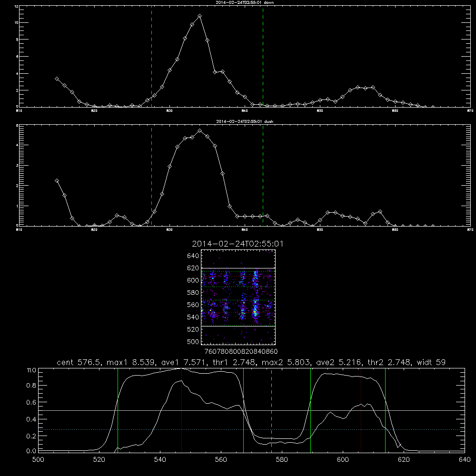Click the '2014-02-24T02:55:01 dusk' plot title
The image size is (476, 476).
[245, 121]
